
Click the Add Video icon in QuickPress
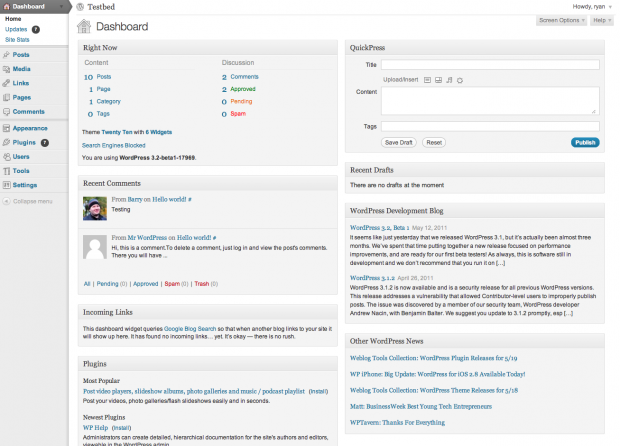[x=439, y=80]
